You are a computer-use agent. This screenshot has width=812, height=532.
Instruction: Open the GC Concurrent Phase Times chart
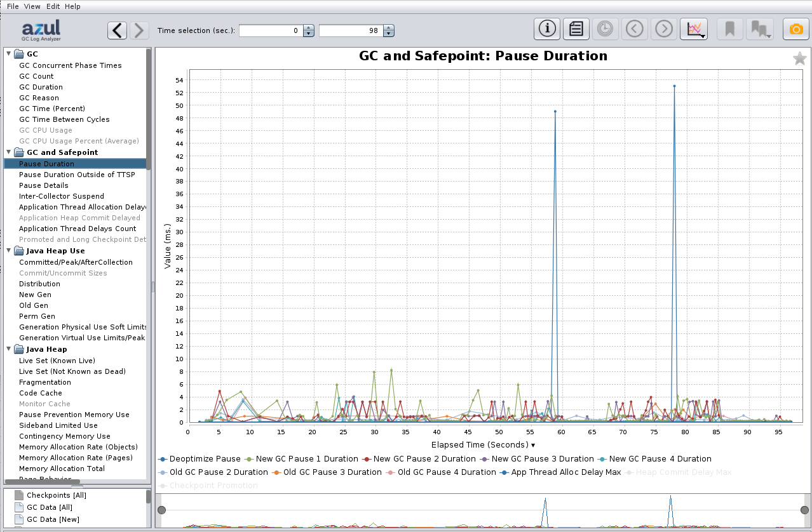[70, 65]
